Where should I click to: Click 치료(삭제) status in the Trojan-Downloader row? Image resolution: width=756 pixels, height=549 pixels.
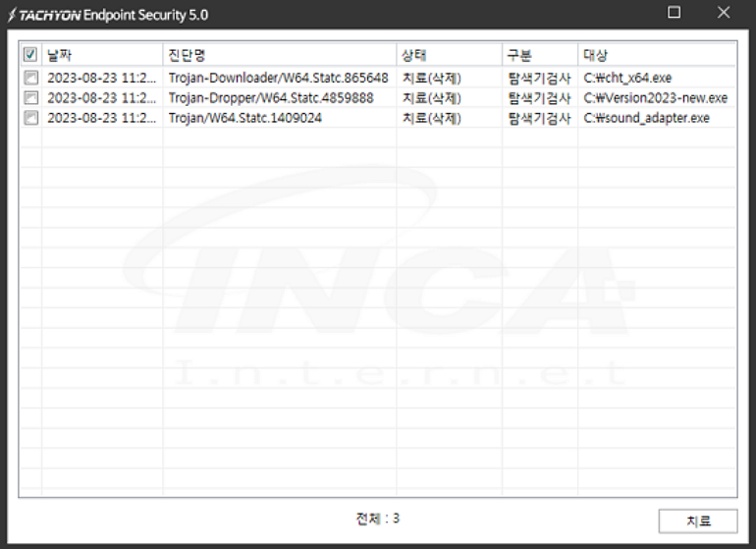coord(432,78)
